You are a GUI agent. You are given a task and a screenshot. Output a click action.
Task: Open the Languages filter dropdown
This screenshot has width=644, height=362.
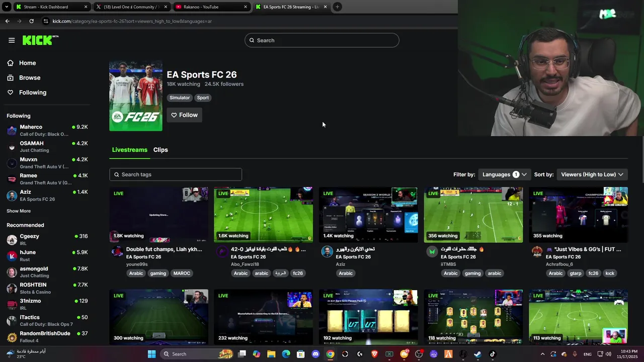pyautogui.click(x=504, y=174)
